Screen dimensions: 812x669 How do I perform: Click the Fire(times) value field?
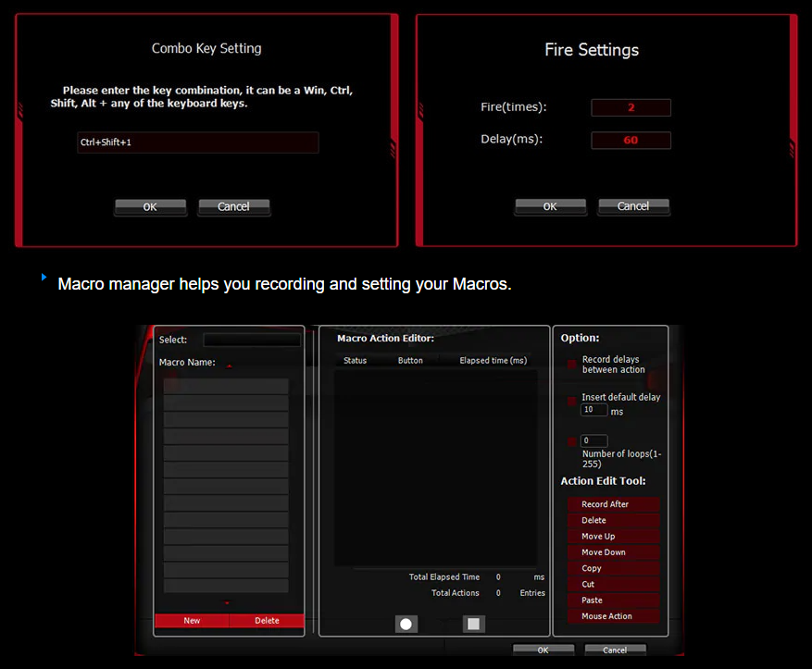631,108
